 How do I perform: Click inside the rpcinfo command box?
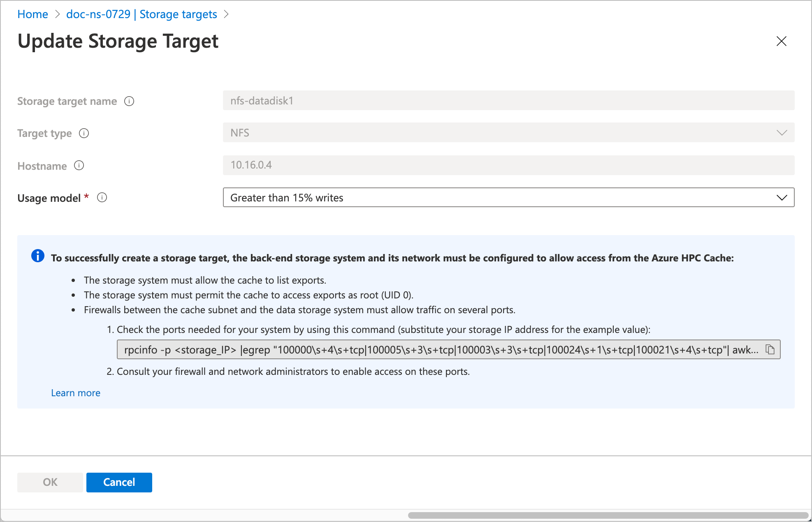click(411, 349)
